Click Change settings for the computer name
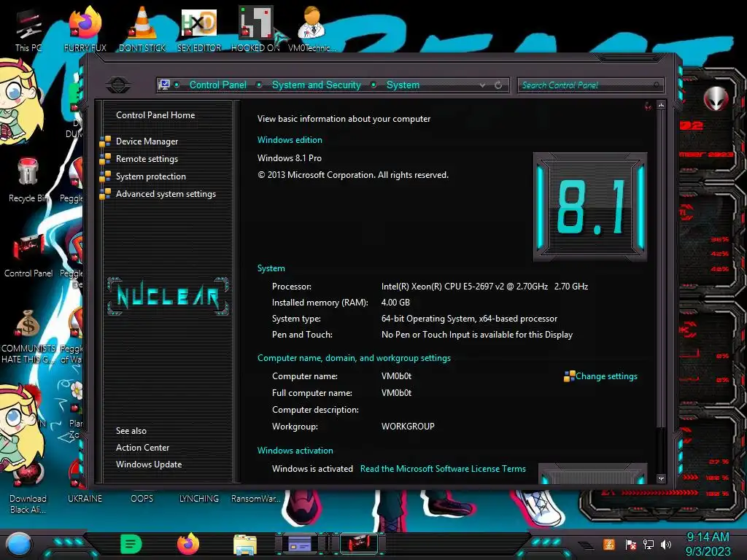The width and height of the screenshot is (747, 560). pyautogui.click(x=606, y=376)
